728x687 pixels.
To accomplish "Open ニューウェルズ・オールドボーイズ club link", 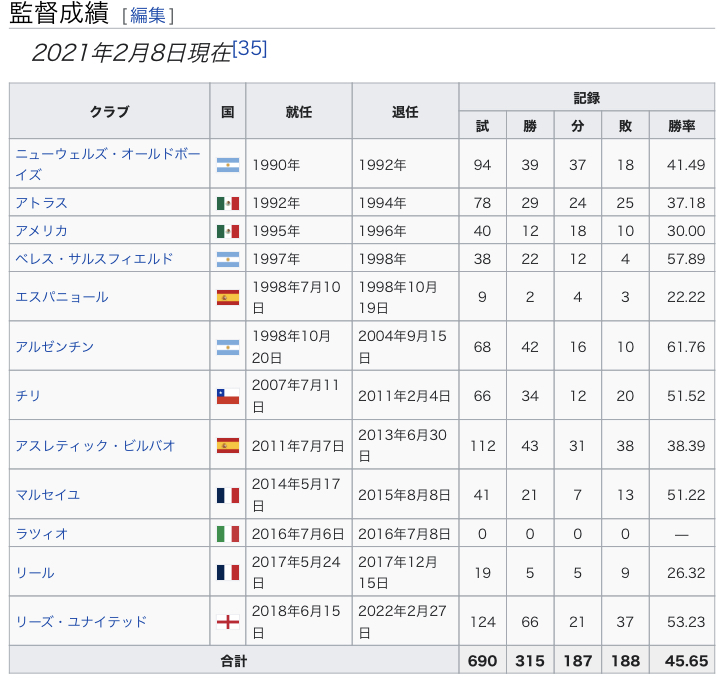I will click(108, 164).
